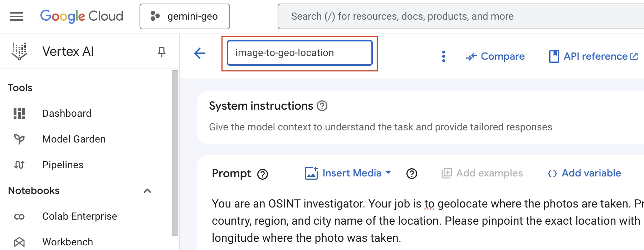Open the three-dot more options menu

click(444, 56)
